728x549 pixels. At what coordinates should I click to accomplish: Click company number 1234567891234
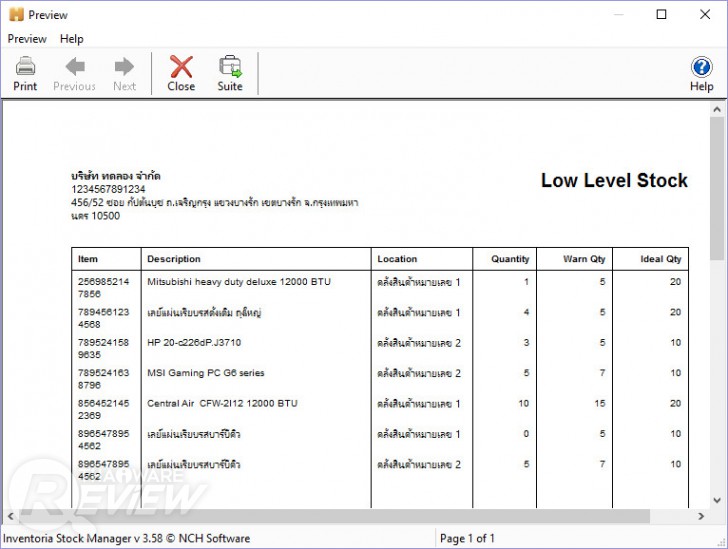(x=108, y=189)
